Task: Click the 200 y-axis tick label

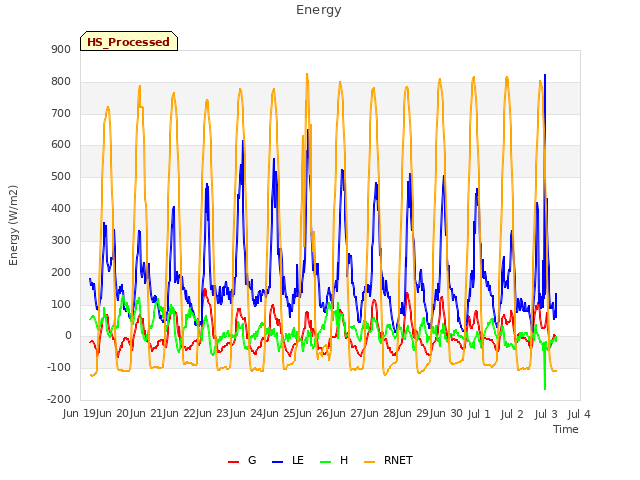Action: (x=61, y=272)
